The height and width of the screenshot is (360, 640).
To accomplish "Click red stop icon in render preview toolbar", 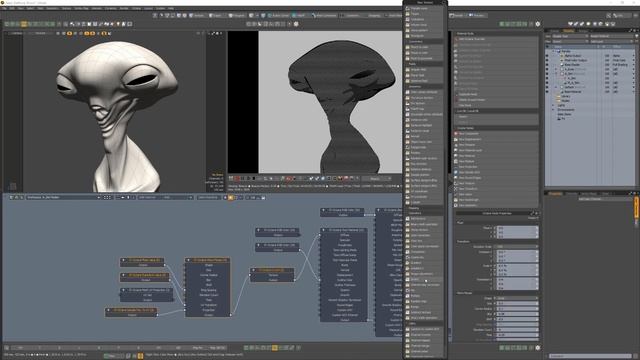I will click(237, 179).
